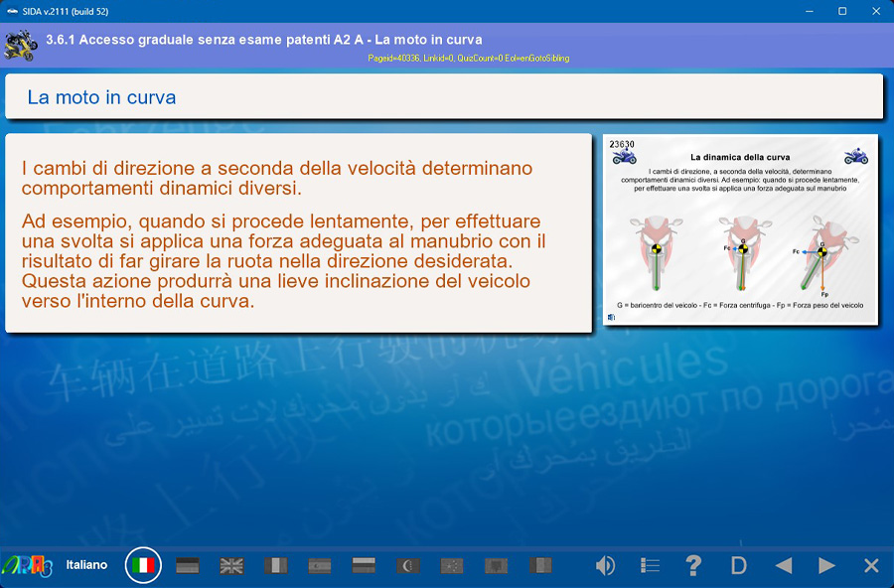This screenshot has height=588, width=894.
Task: Select the flag with stars next to crescent flag
Action: [x=451, y=565]
